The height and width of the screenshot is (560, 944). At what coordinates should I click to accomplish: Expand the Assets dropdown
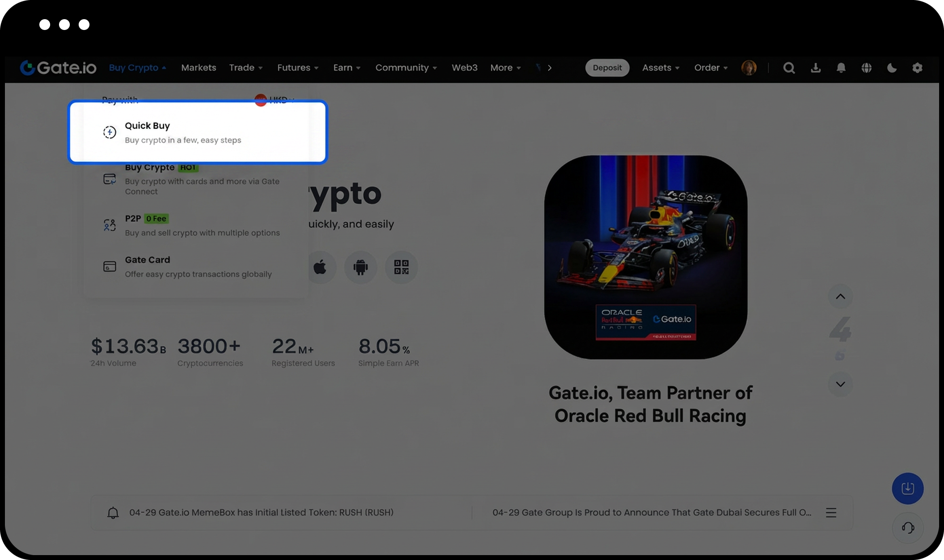coord(660,68)
